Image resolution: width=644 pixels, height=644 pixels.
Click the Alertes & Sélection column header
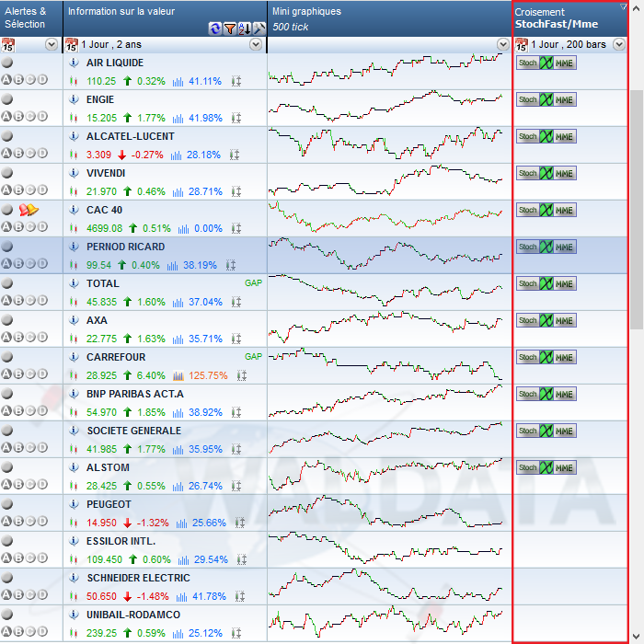tap(31, 18)
